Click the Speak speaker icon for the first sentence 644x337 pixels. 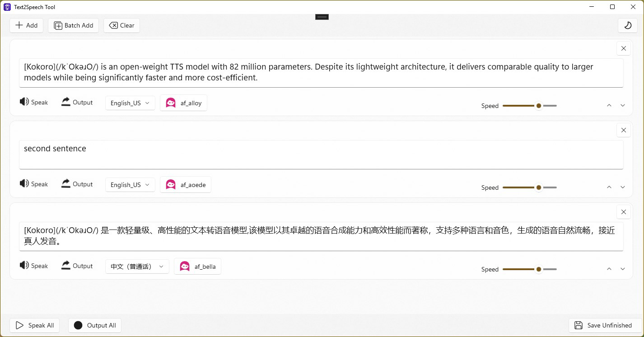[x=24, y=102]
